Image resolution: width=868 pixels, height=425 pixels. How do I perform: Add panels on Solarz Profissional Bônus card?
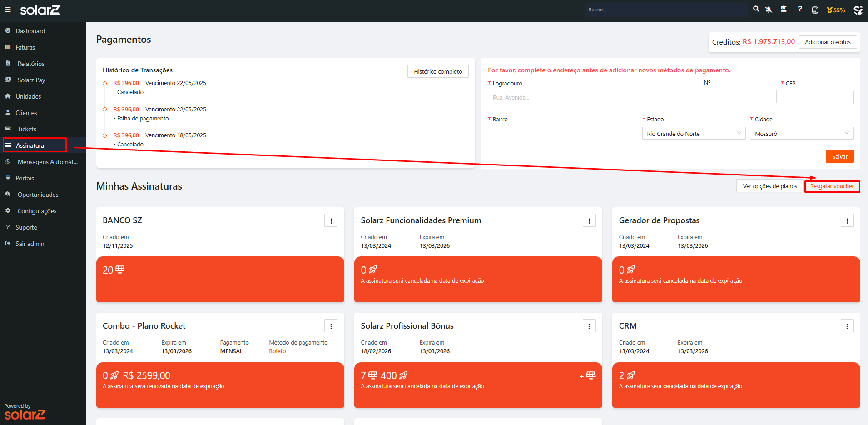point(587,375)
